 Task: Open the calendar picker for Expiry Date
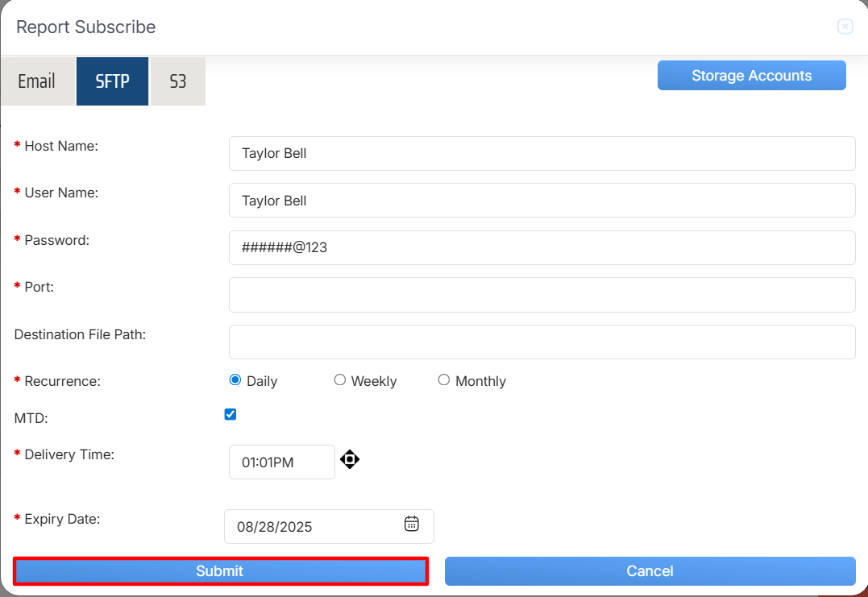coord(411,524)
